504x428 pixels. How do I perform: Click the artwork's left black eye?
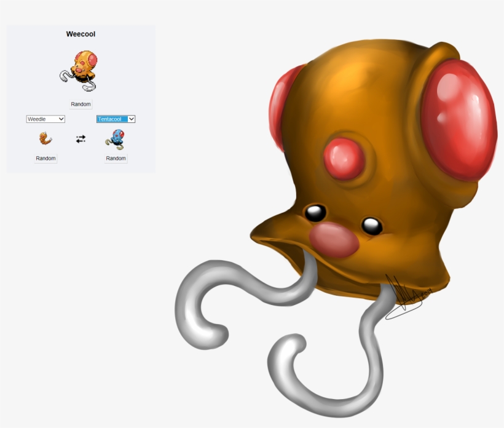click(315, 213)
